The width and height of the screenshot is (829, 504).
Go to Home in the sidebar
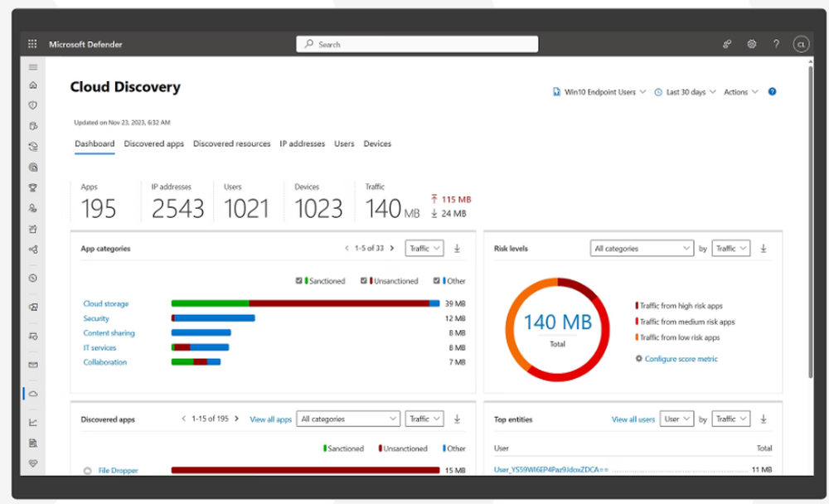pyautogui.click(x=33, y=85)
